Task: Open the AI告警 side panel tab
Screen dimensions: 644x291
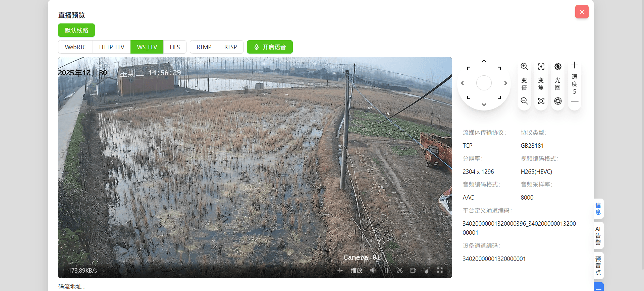Action: [598, 235]
